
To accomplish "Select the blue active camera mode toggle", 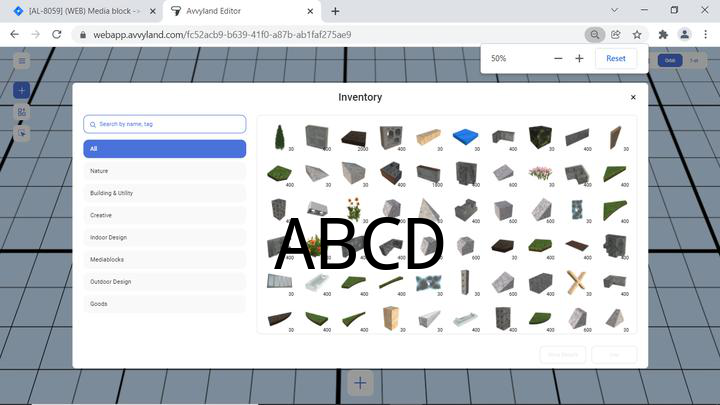I will tap(670, 60).
